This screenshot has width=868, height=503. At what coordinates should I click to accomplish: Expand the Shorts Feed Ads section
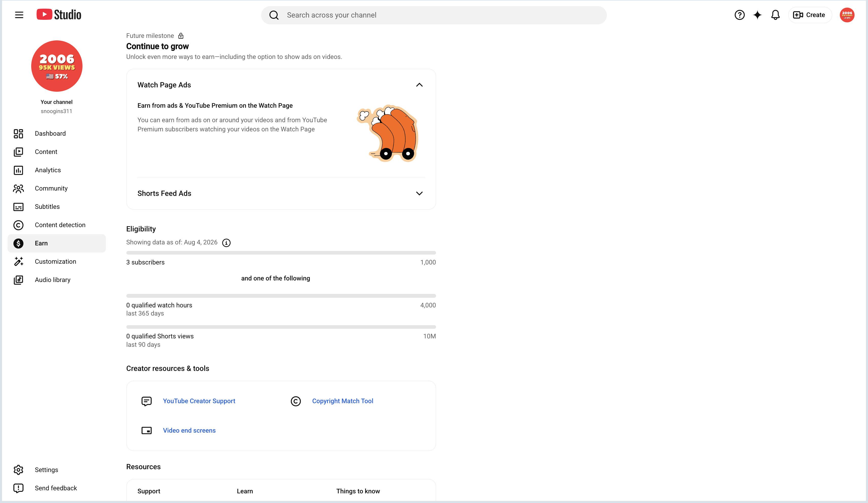pyautogui.click(x=419, y=193)
